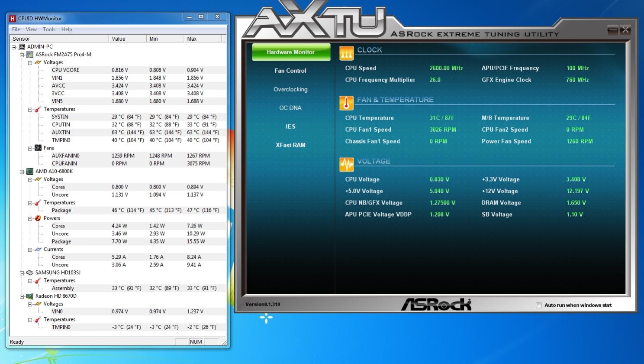Viewport: 644px width, 364px height.
Task: Click the AMD A10-6800K processor icon
Action: pyautogui.click(x=30, y=172)
